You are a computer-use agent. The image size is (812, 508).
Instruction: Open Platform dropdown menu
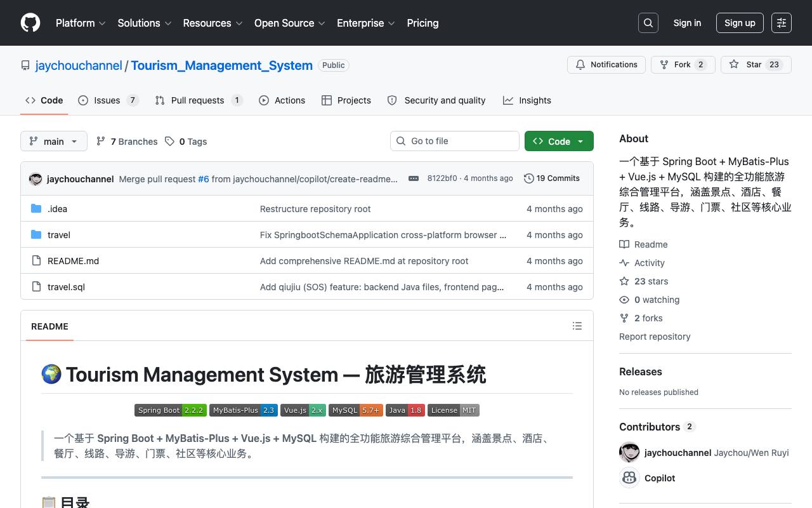tap(80, 23)
